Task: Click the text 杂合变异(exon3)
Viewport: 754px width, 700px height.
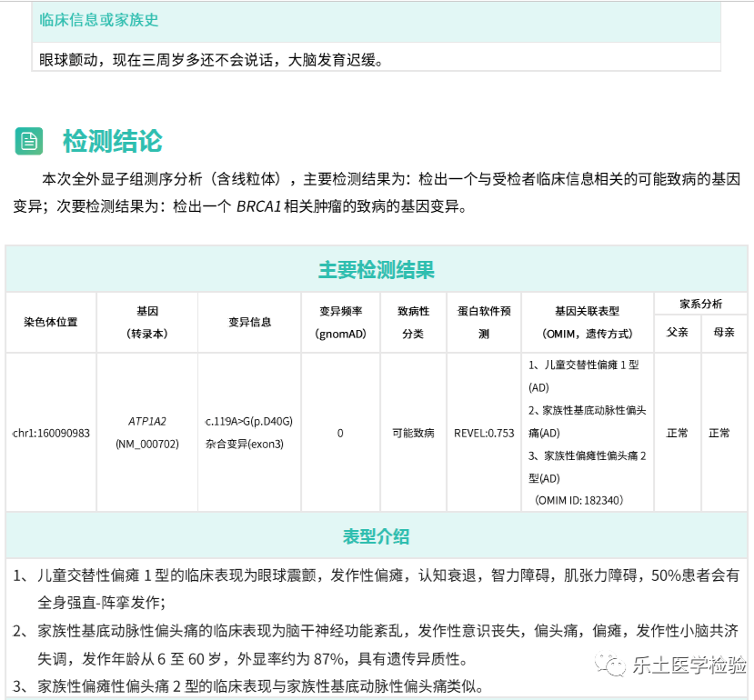Action: (x=245, y=444)
